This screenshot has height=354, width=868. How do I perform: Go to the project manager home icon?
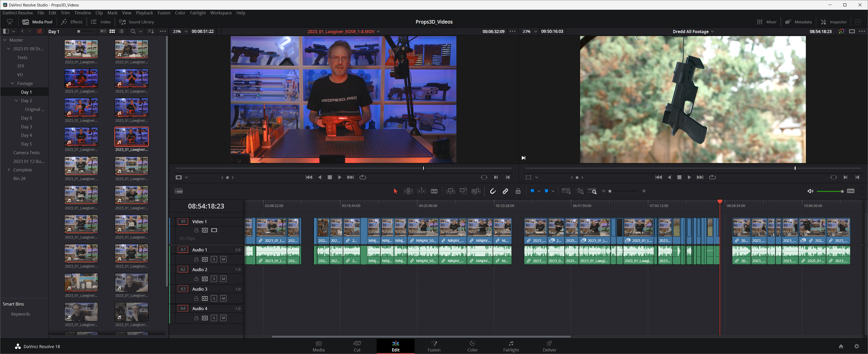point(841,347)
